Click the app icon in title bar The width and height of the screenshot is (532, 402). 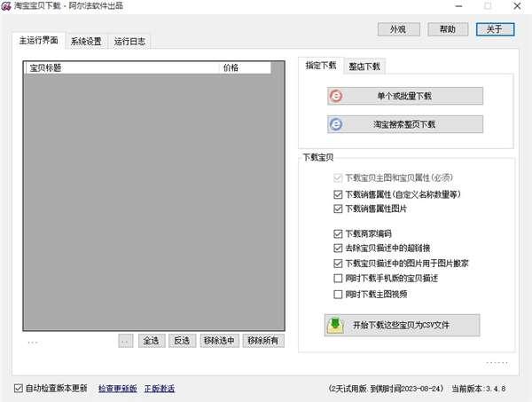tap(6, 6)
